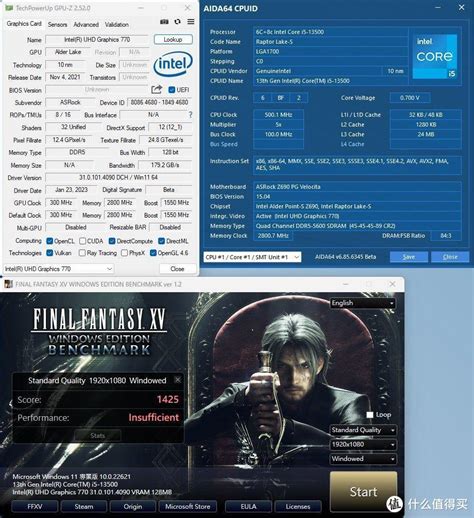Open the GPU selector dropdown in GPU-Z

coord(59,269)
